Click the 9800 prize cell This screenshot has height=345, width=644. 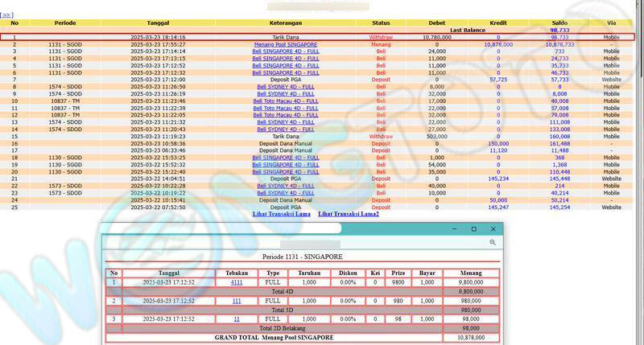[x=398, y=282]
